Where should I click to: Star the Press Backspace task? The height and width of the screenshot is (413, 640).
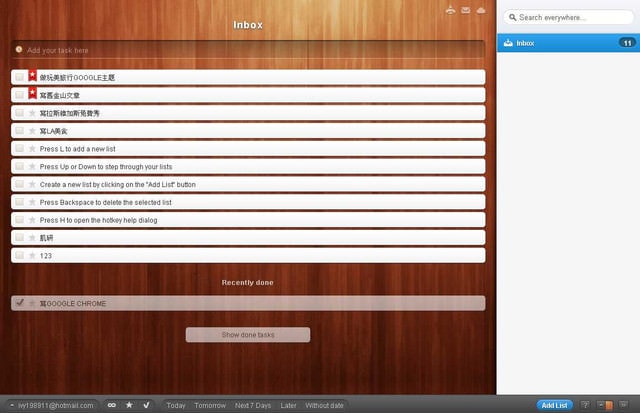pyautogui.click(x=32, y=202)
